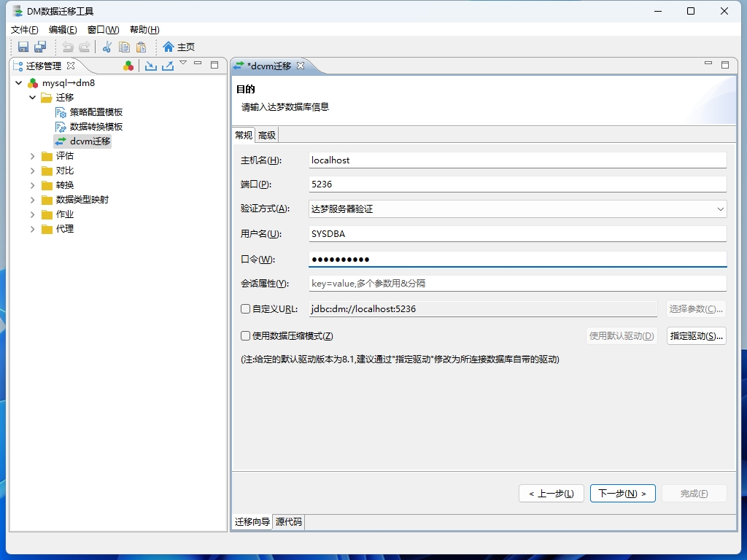747x560 pixels.
Task: Click the 口令 password field
Action: coord(517,259)
